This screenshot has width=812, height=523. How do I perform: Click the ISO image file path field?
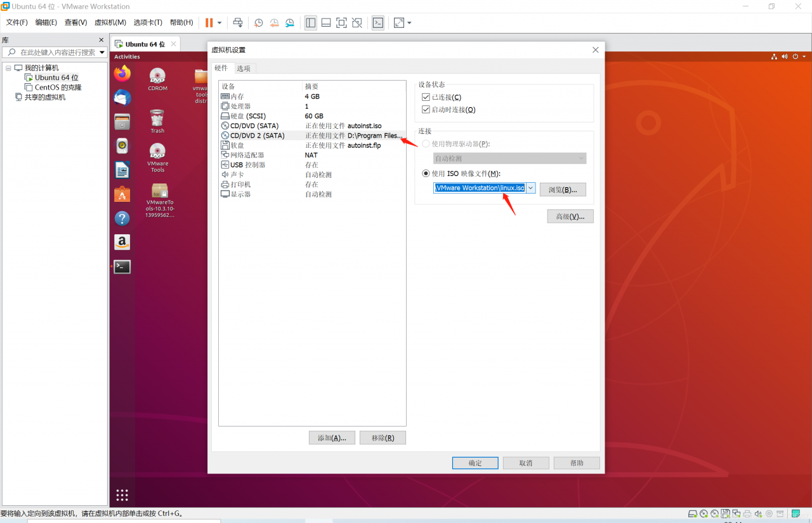pyautogui.click(x=480, y=188)
